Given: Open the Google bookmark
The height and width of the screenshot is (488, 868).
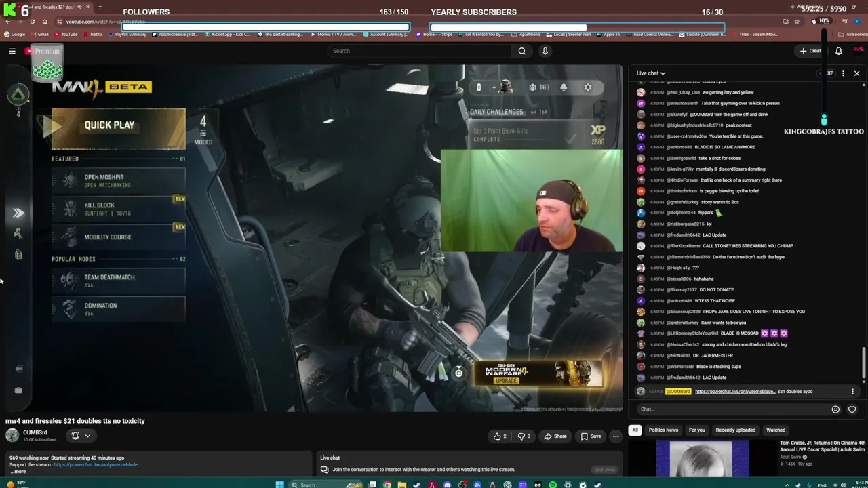Looking at the screenshot, I should [x=15, y=34].
